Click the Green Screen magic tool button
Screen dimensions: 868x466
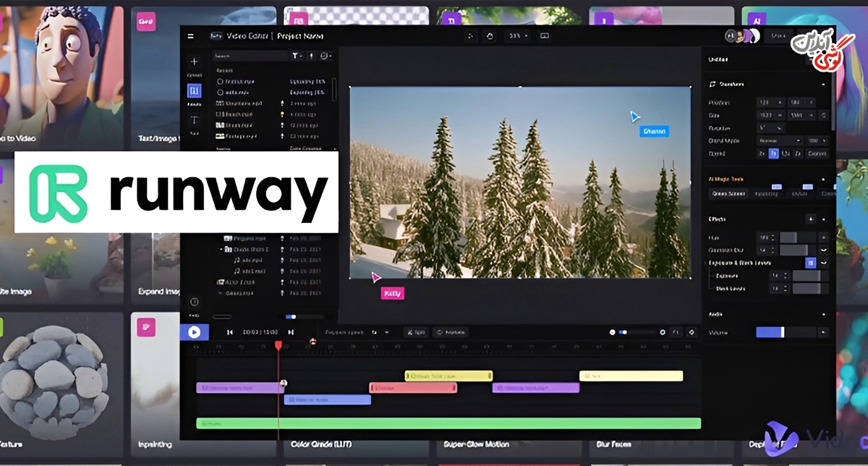coord(728,193)
